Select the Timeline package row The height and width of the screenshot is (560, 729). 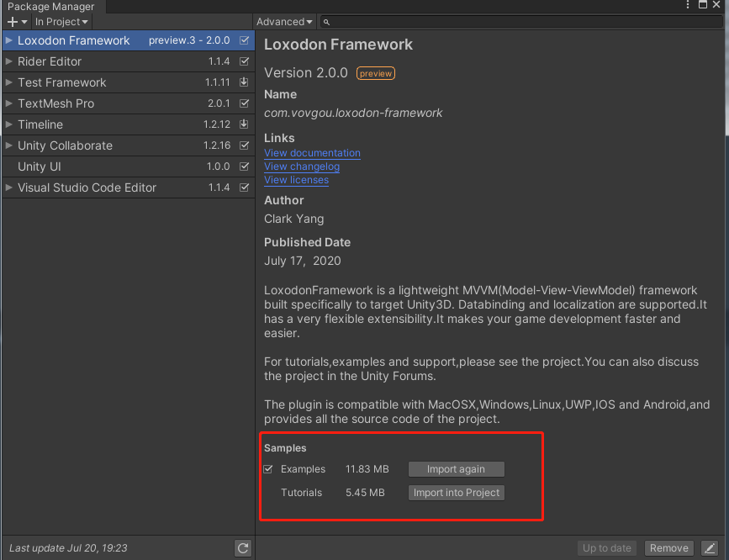tap(129, 124)
